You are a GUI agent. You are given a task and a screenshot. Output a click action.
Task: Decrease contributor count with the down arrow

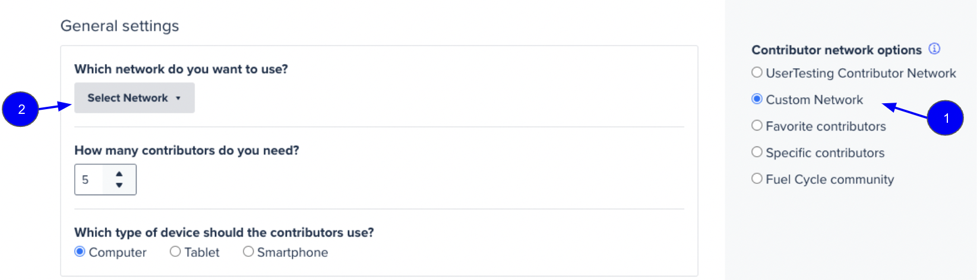pos(119,185)
